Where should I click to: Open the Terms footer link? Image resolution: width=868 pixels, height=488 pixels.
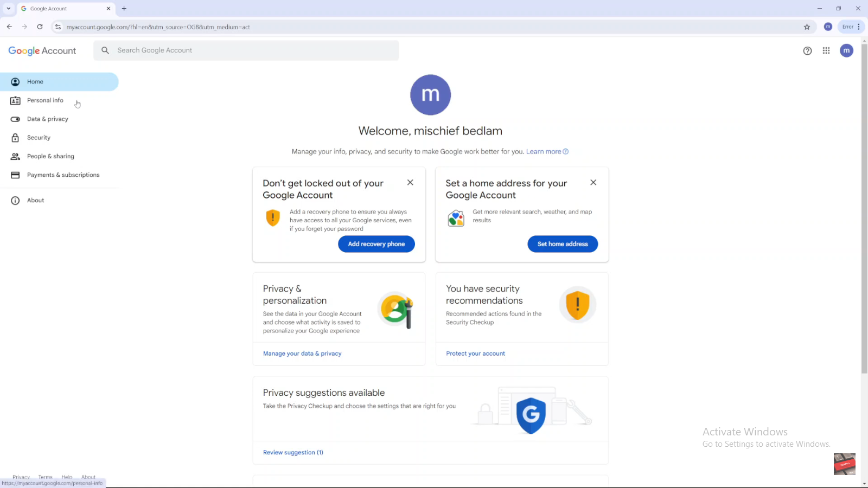(46, 477)
